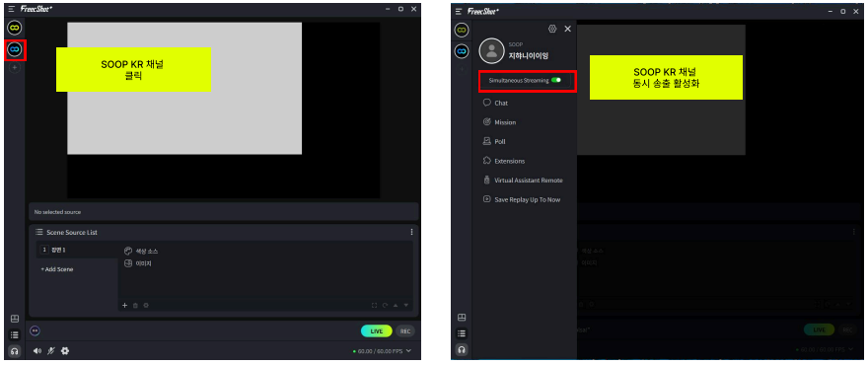Mute the speaker icon in left window bottom bar
The height and width of the screenshot is (365, 868).
pyautogui.click(x=37, y=350)
